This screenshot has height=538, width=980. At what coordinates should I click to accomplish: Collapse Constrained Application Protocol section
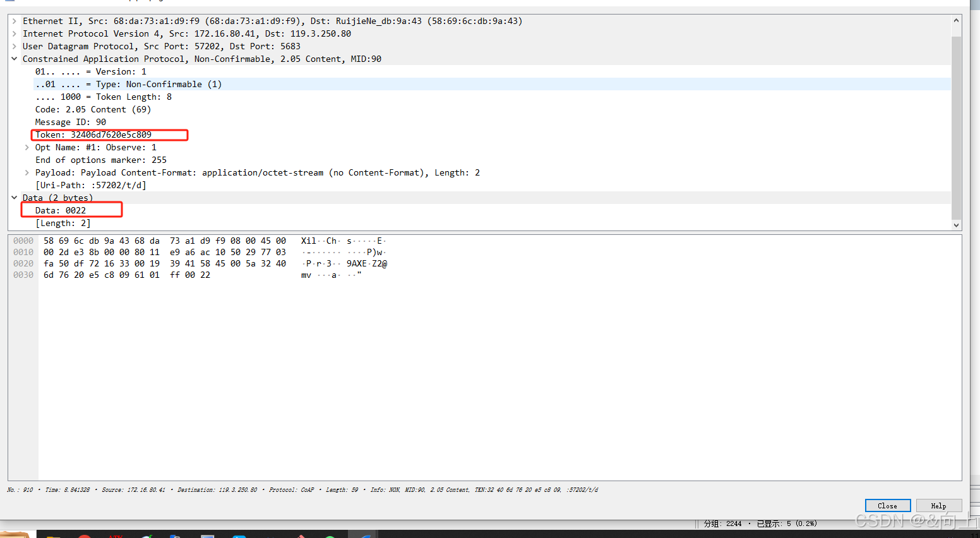tap(14, 59)
